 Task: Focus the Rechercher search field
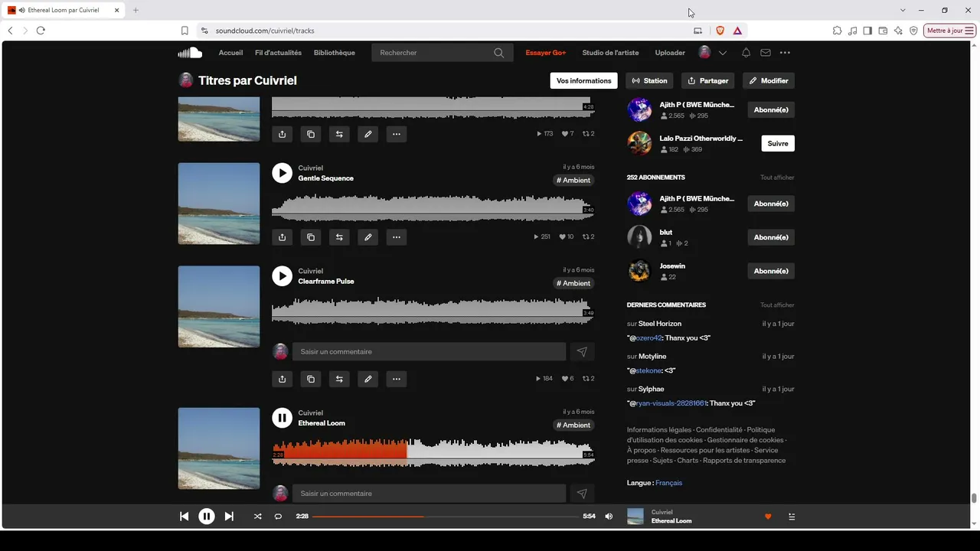click(x=442, y=53)
